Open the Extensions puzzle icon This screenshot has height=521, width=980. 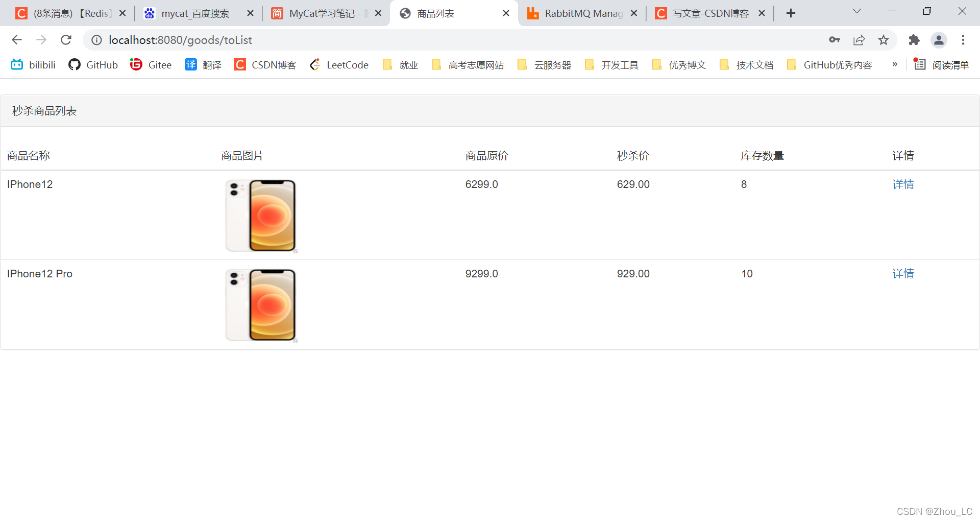click(914, 40)
